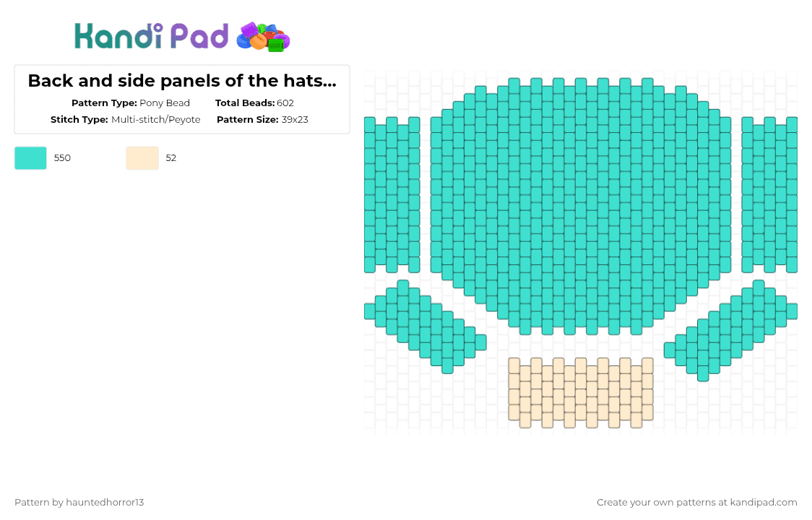Click the large turquoise center panel
The height and width of the screenshot is (520, 812).
581,206
